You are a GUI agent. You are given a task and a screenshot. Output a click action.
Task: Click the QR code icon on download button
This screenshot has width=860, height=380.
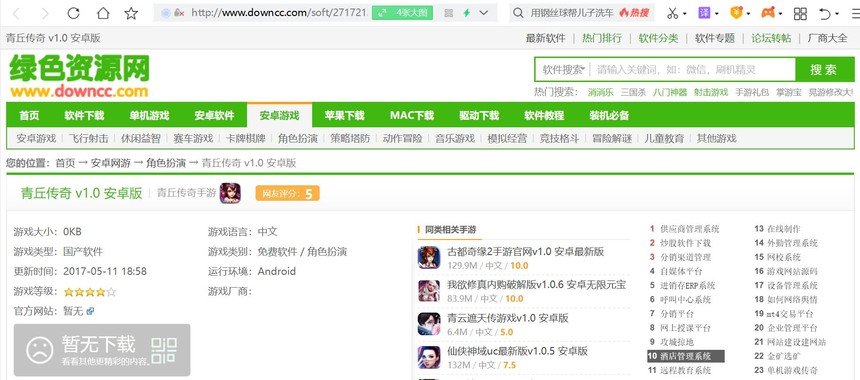164,350
